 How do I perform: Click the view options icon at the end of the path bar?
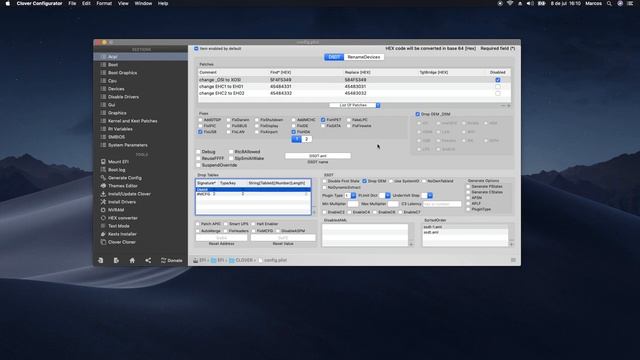(513, 260)
